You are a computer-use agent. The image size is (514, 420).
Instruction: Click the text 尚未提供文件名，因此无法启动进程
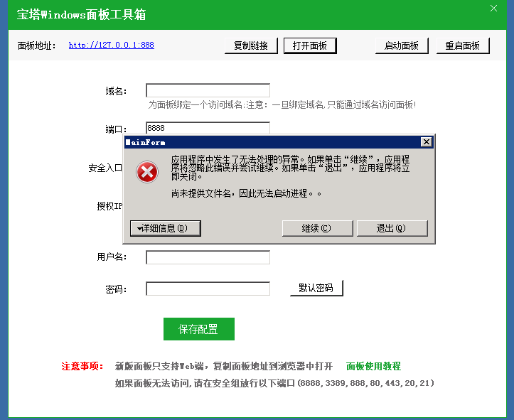click(x=246, y=193)
